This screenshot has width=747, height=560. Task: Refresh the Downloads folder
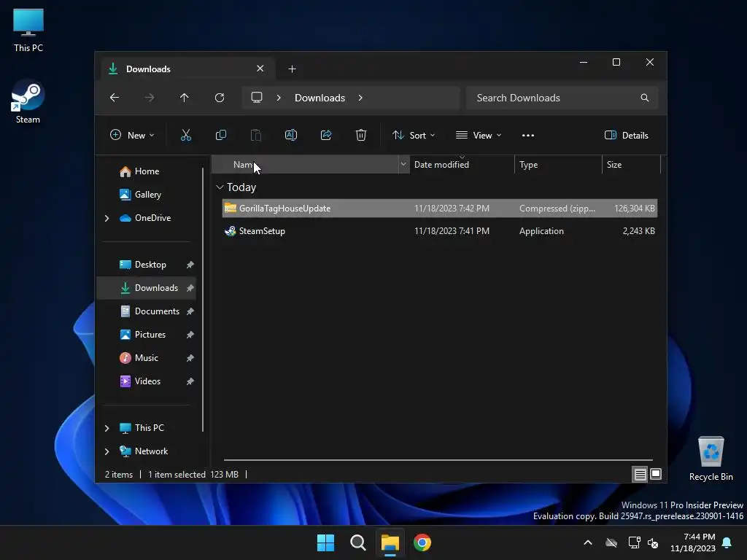220,98
